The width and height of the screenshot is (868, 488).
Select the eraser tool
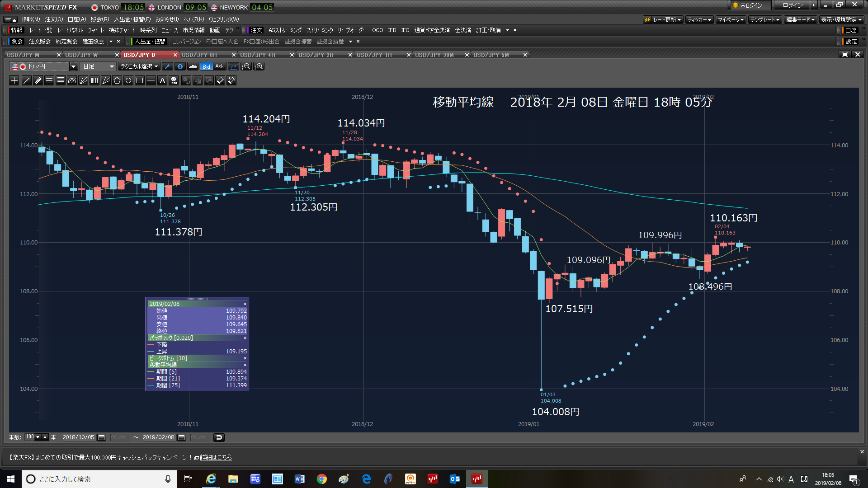click(220, 80)
